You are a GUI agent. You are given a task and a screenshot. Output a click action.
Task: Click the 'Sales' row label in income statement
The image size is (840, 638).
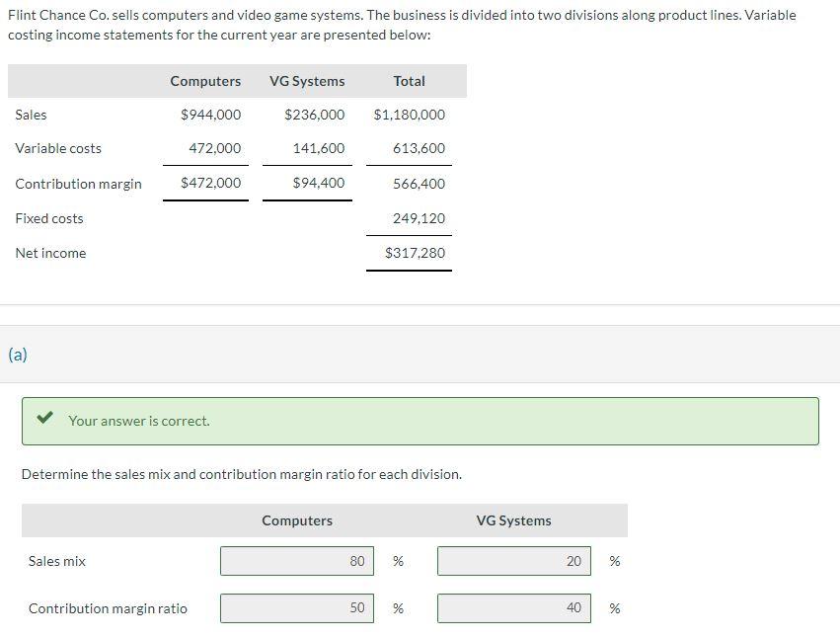pos(31,115)
